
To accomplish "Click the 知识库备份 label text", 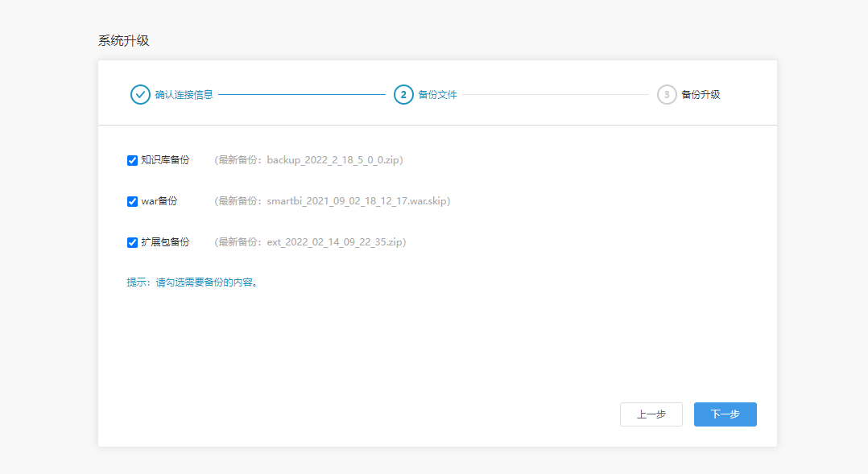I will (x=165, y=160).
